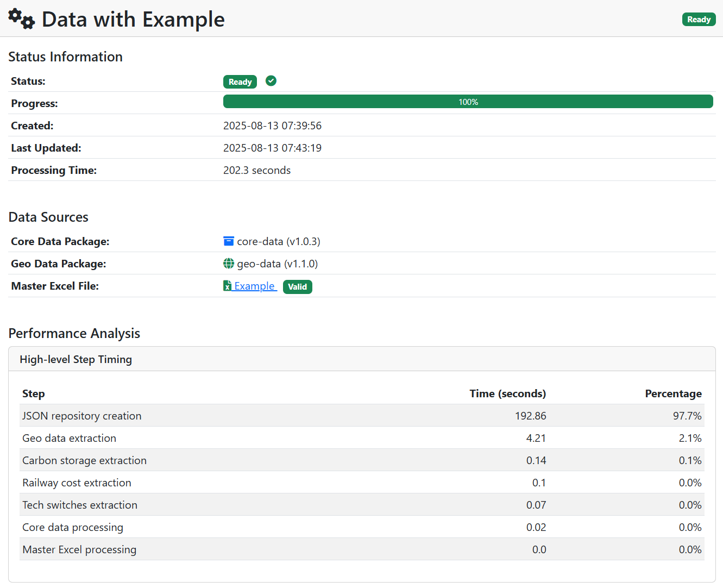723x588 pixels.
Task: Select the High-level Step Timing panel header
Action: click(76, 359)
